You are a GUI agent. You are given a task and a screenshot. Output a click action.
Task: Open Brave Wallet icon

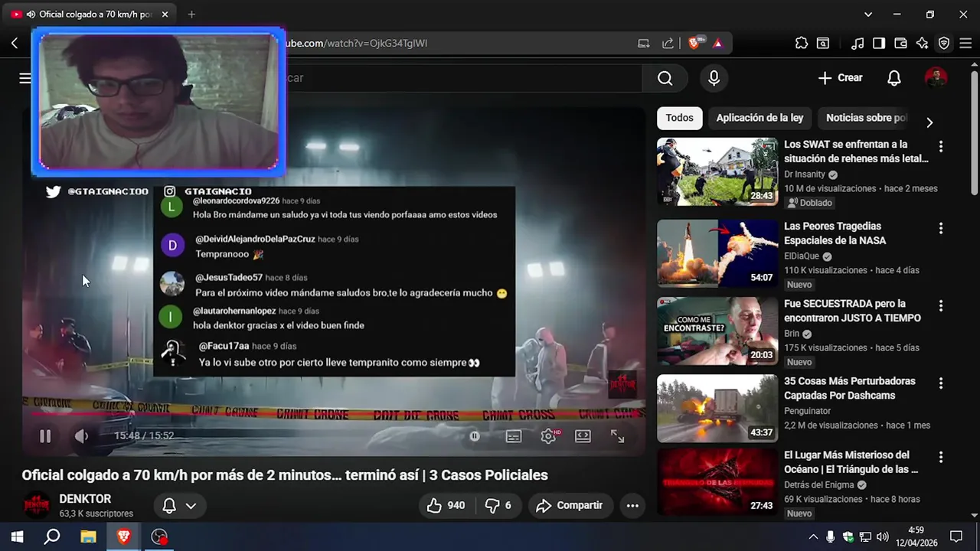(x=900, y=44)
